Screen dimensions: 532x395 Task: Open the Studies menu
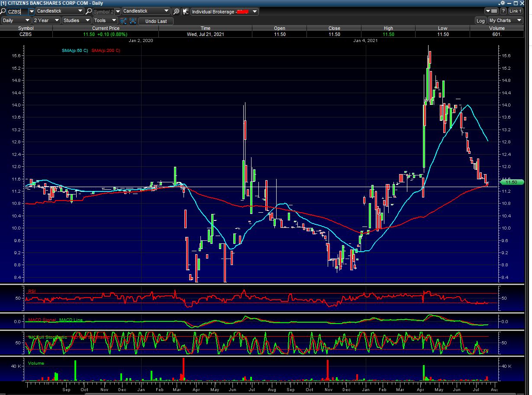(x=77, y=20)
